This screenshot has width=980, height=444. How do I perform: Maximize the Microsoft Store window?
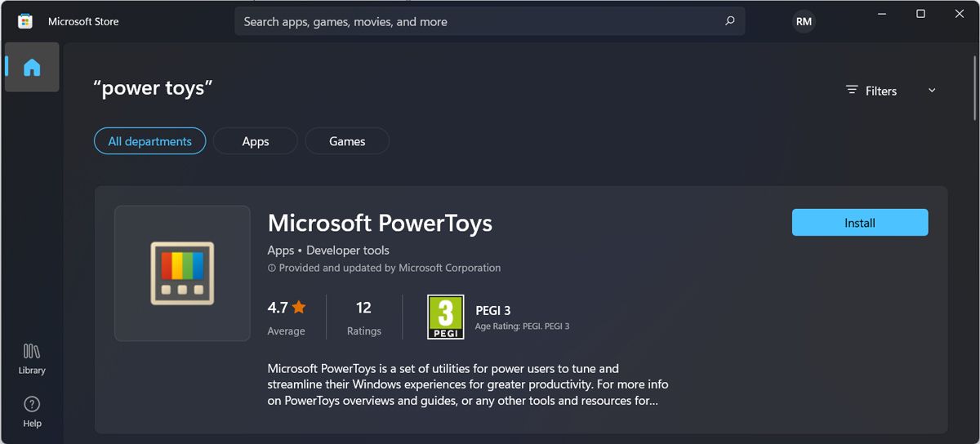[x=920, y=14]
